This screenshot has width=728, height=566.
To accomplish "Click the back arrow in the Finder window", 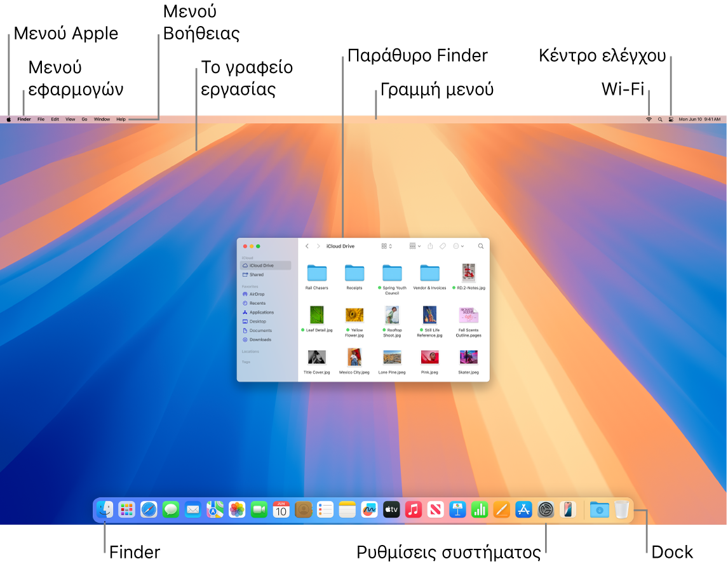I will (307, 246).
